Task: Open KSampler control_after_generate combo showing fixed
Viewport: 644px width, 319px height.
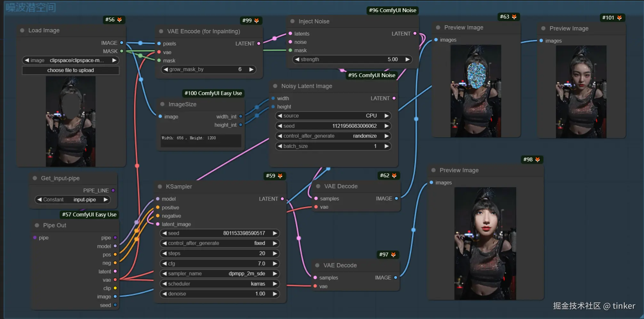Action: (x=220, y=243)
